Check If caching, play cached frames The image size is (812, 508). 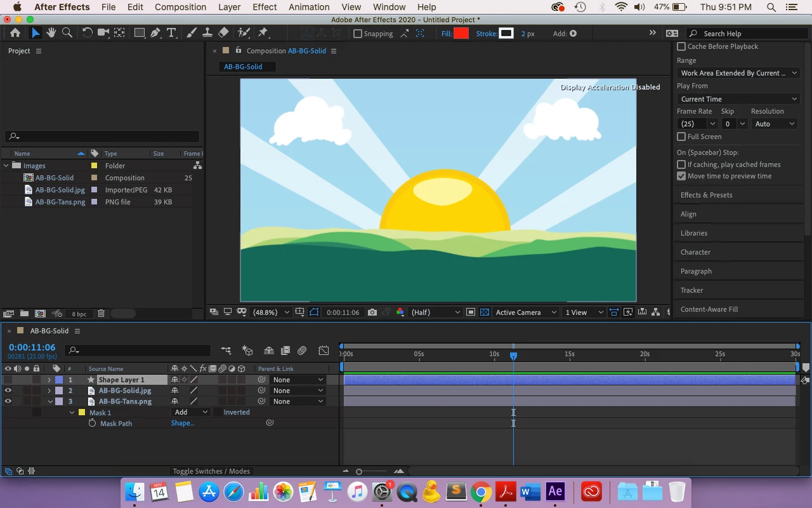(681, 164)
